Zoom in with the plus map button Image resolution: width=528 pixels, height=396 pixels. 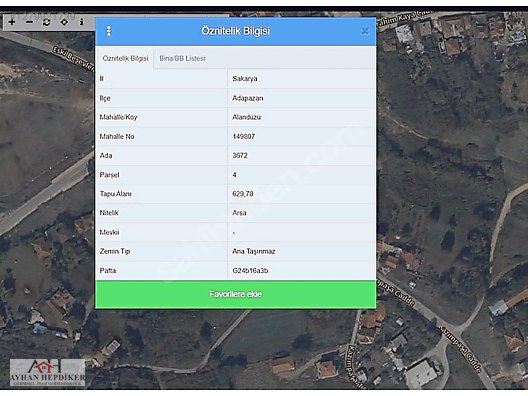pyautogui.click(x=12, y=22)
